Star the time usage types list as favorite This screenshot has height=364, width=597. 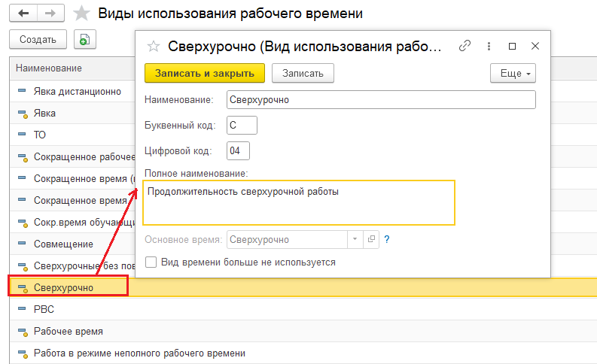click(x=83, y=14)
